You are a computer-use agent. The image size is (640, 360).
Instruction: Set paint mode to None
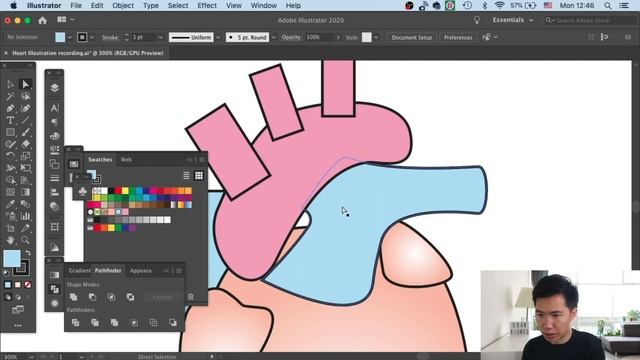pyautogui.click(x=27, y=285)
